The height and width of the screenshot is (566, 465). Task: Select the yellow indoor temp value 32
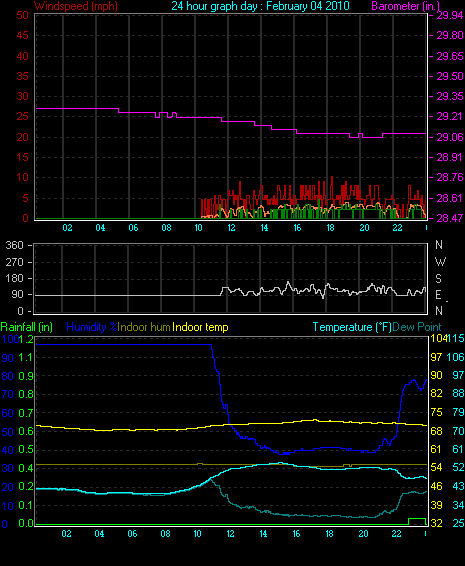tap(436, 523)
